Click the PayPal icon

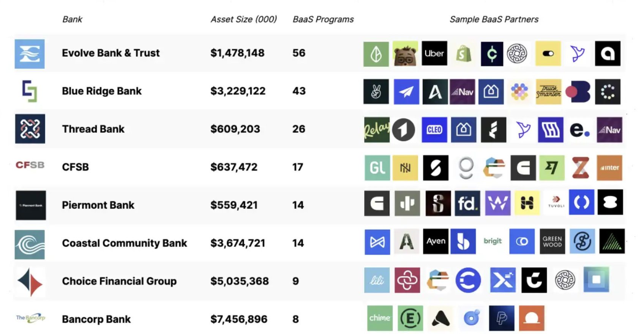501,318
